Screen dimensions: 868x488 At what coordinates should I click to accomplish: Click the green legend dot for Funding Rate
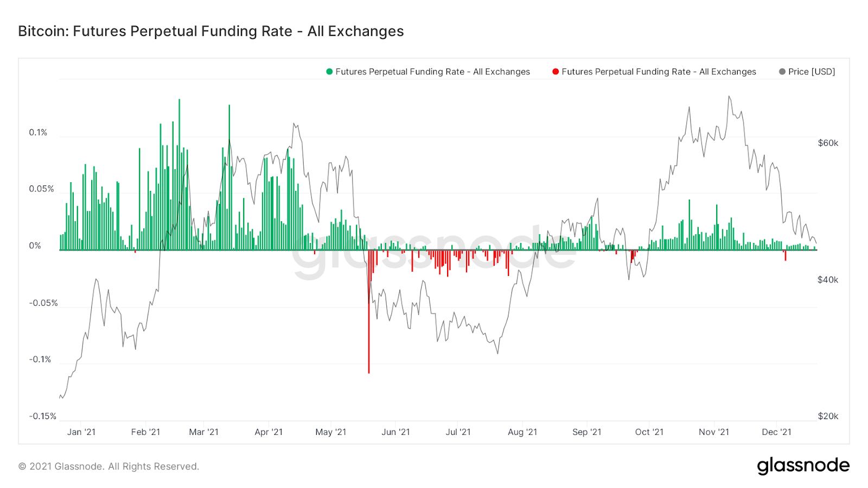329,72
